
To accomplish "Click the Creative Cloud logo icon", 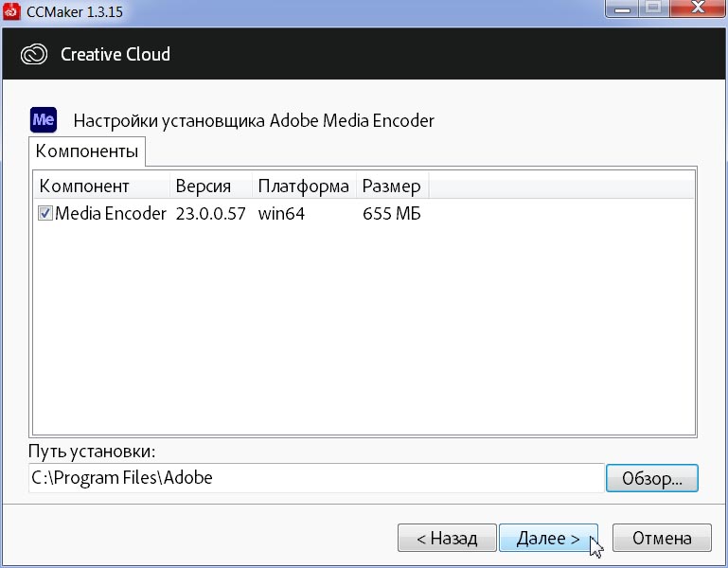I will (x=34, y=54).
